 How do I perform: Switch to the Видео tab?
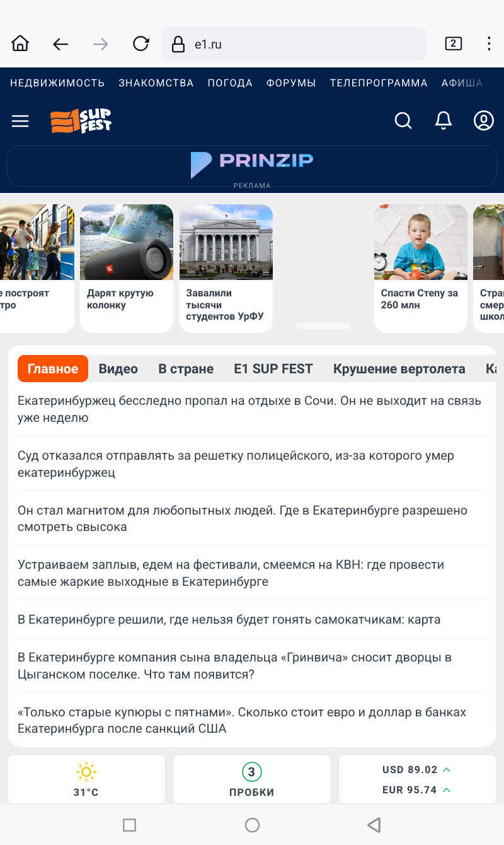[x=118, y=369]
